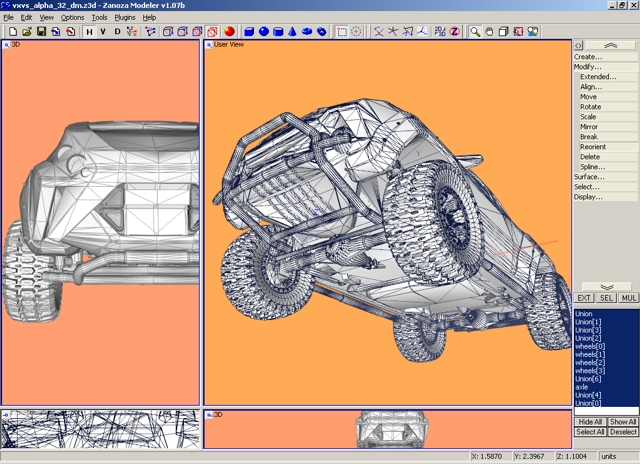This screenshot has width=640, height=464.
Task: Choose the Rotate command in Modify
Action: [x=591, y=107]
